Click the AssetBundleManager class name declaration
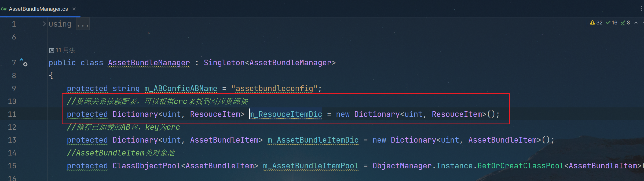 149,63
